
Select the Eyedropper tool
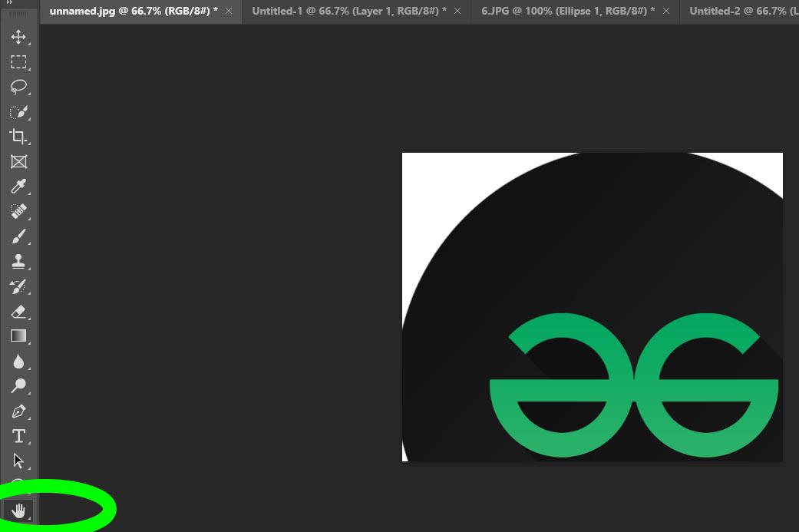(x=19, y=187)
